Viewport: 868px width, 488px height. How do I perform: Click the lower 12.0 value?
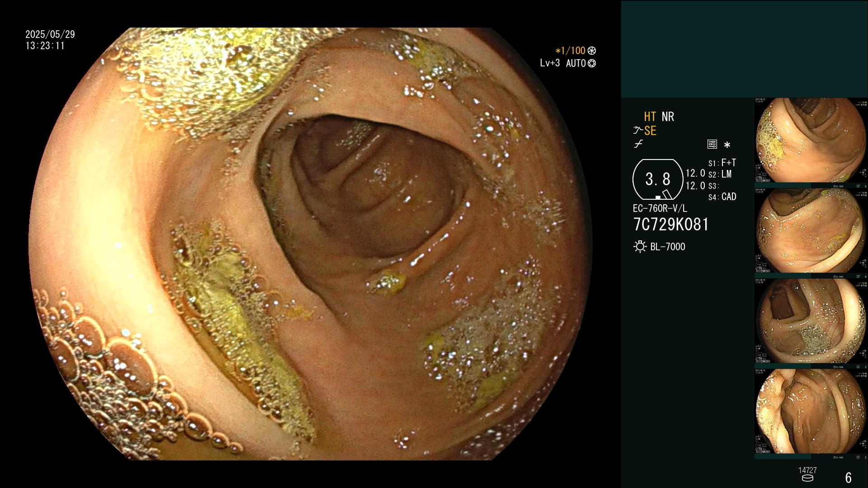tap(695, 186)
